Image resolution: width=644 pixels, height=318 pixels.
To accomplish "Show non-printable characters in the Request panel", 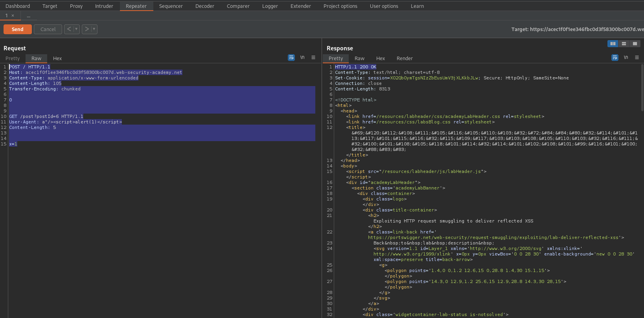I will coord(302,57).
